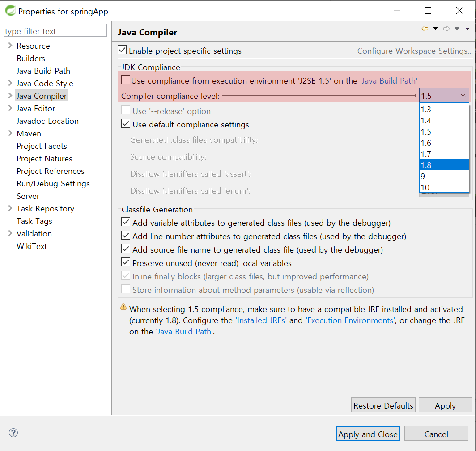The image size is (476, 451).
Task: Select Server in the properties tree
Action: (28, 196)
